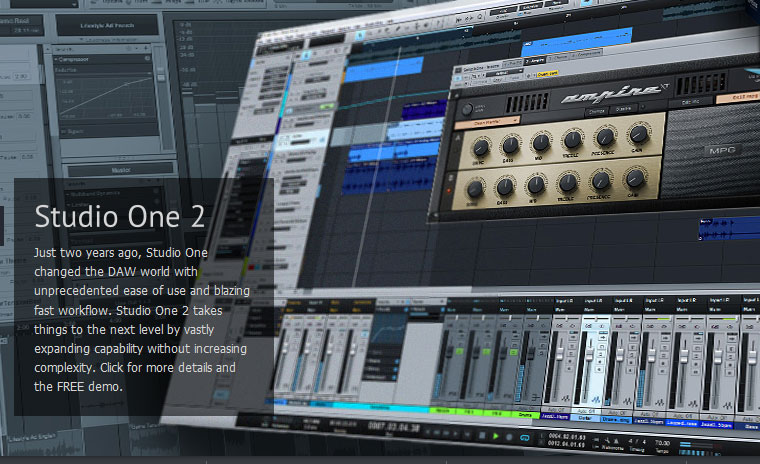The width and height of the screenshot is (760, 464).
Task: Adjust Ampire channel B Mid knob
Action: point(536,184)
